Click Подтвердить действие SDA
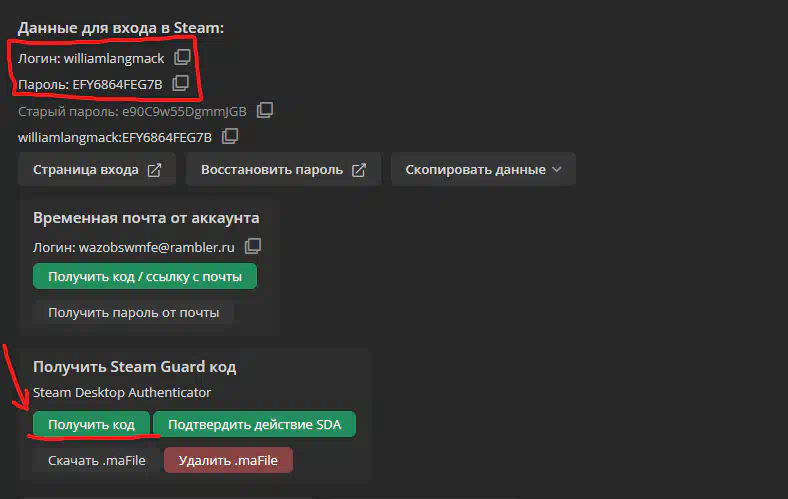 click(254, 424)
